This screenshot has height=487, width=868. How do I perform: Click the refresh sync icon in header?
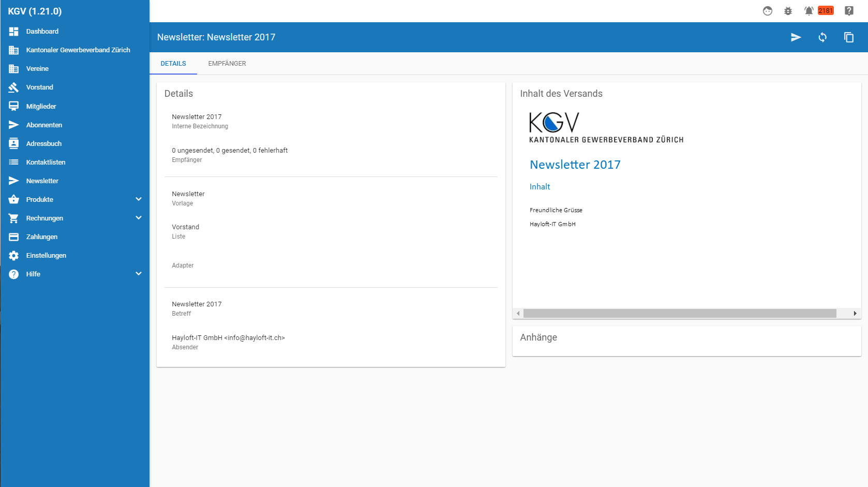point(822,37)
